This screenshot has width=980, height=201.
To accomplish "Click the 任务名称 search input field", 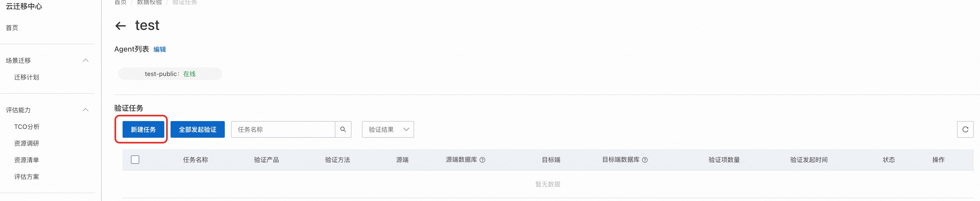I will [x=283, y=130].
